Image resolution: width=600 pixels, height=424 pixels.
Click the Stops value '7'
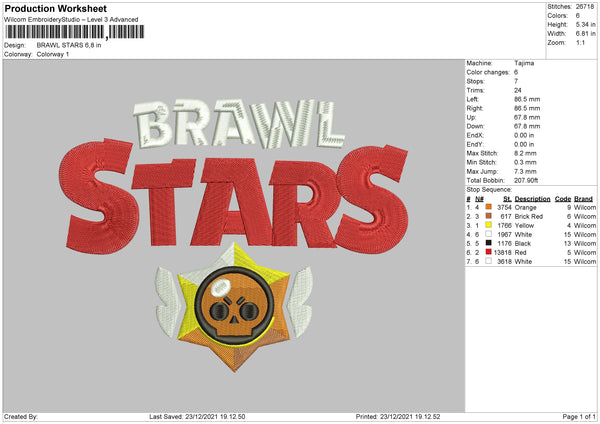[x=516, y=81]
